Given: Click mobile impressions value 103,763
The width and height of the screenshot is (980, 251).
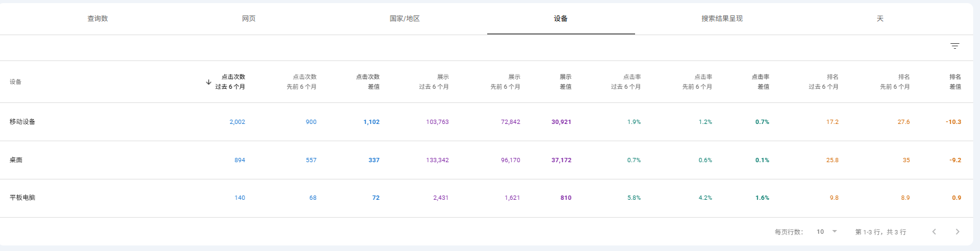Looking at the screenshot, I should (x=437, y=122).
